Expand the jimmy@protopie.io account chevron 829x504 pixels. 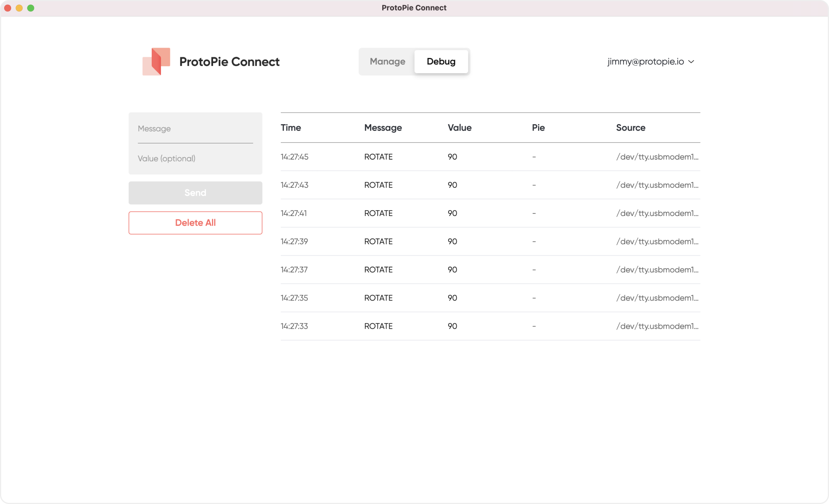click(x=691, y=62)
